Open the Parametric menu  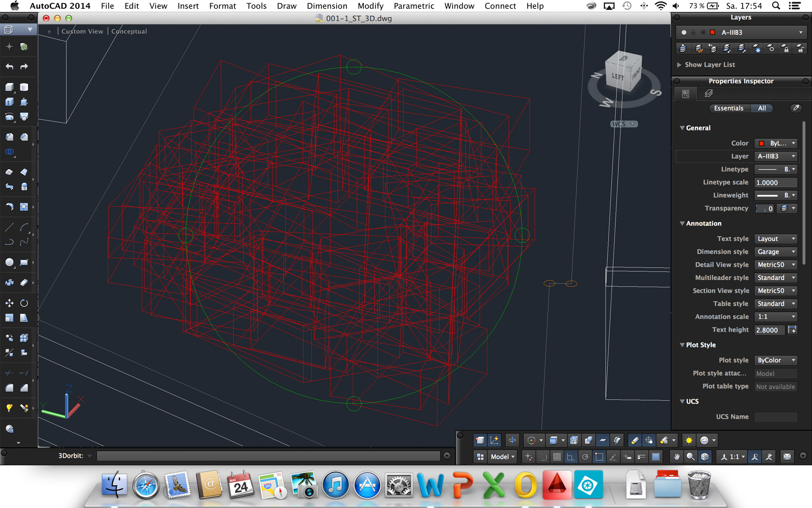click(413, 6)
